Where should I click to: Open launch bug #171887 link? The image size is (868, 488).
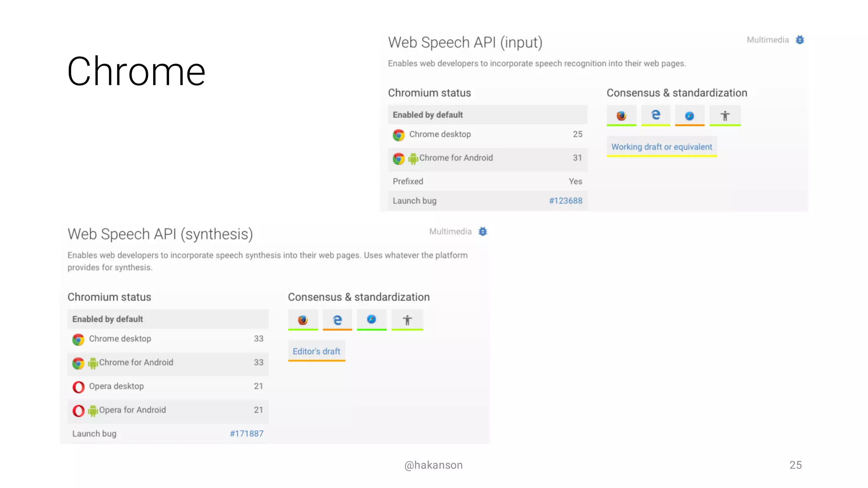click(247, 434)
